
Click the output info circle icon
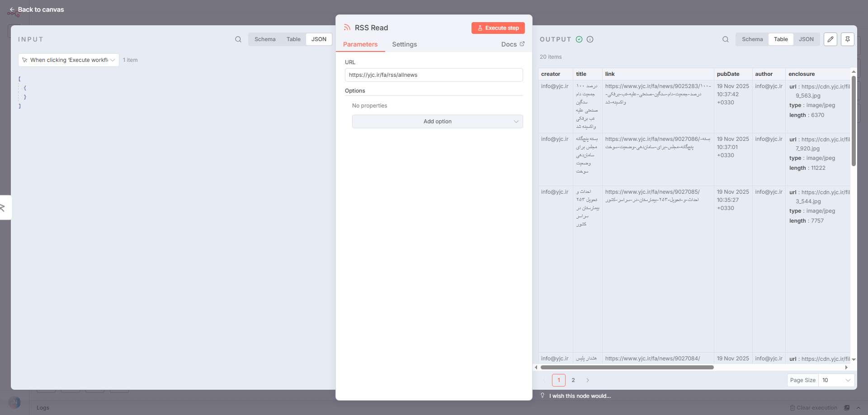tap(590, 39)
